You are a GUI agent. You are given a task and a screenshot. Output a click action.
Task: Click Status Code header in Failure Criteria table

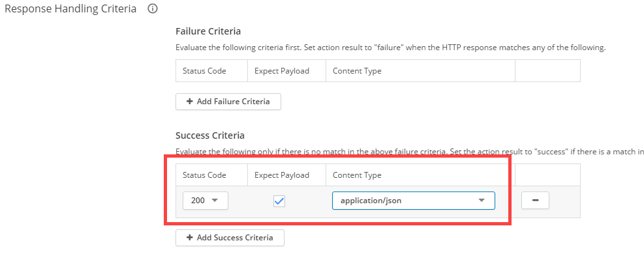(x=204, y=71)
